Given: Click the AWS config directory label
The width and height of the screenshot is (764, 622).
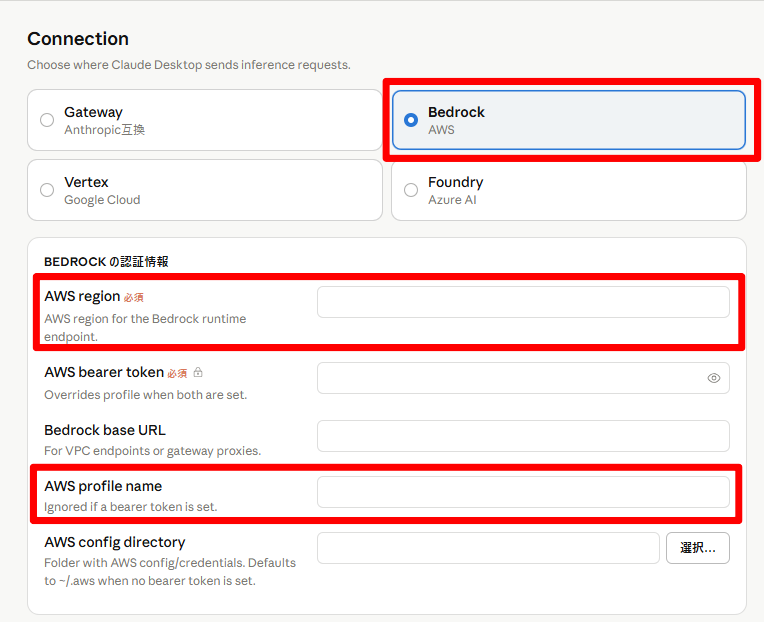Looking at the screenshot, I should (115, 542).
